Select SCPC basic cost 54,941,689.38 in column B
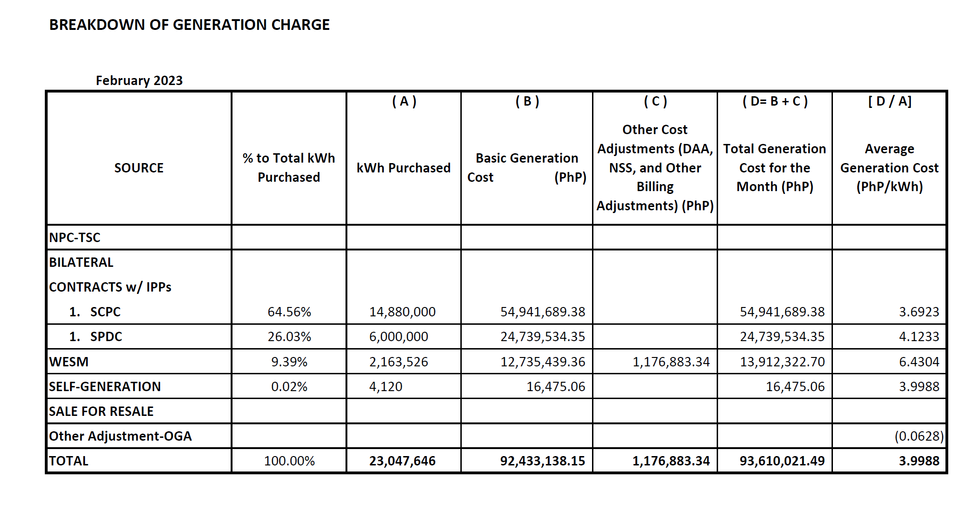Viewport: 980px width, 507px height. point(543,312)
